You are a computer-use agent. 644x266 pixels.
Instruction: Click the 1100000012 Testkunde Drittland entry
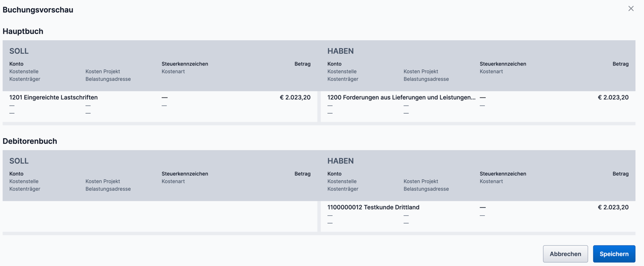373,207
